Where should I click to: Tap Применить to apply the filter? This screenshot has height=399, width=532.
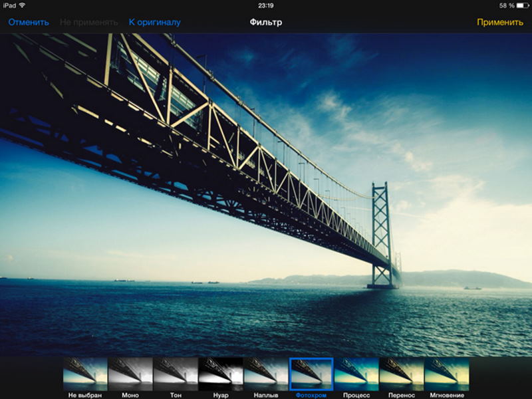[x=500, y=23]
